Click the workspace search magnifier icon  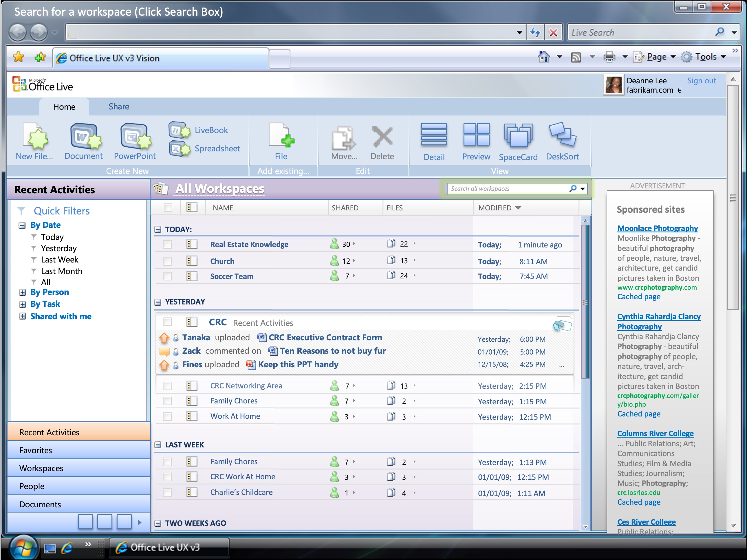click(x=573, y=188)
